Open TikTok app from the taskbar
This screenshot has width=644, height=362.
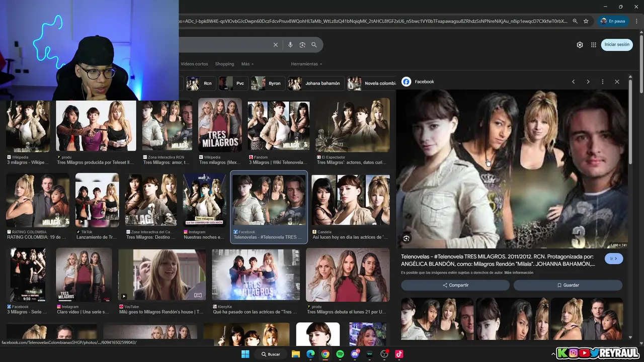pos(399,354)
